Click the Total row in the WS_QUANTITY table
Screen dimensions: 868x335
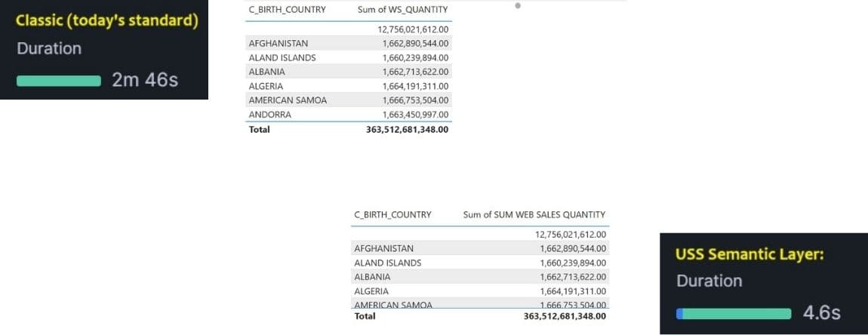(259, 130)
